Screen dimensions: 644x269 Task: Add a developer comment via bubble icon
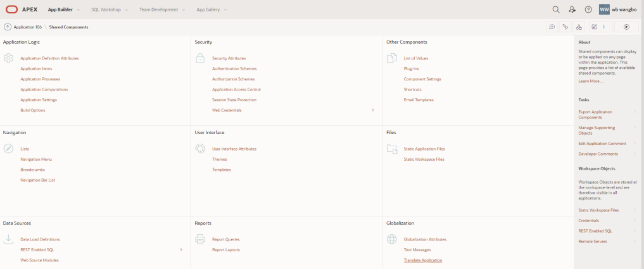click(552, 27)
